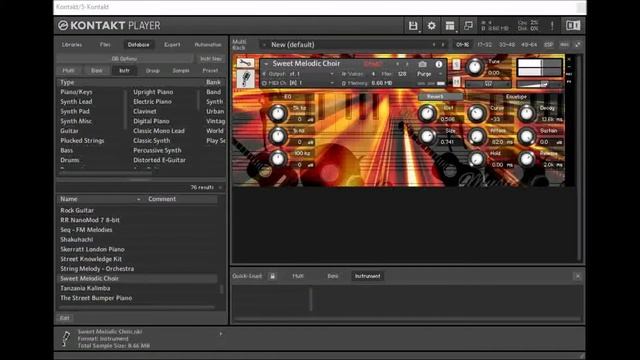Toggle the Reverb button
Viewport: 640px width, 360px height.
click(x=440, y=97)
